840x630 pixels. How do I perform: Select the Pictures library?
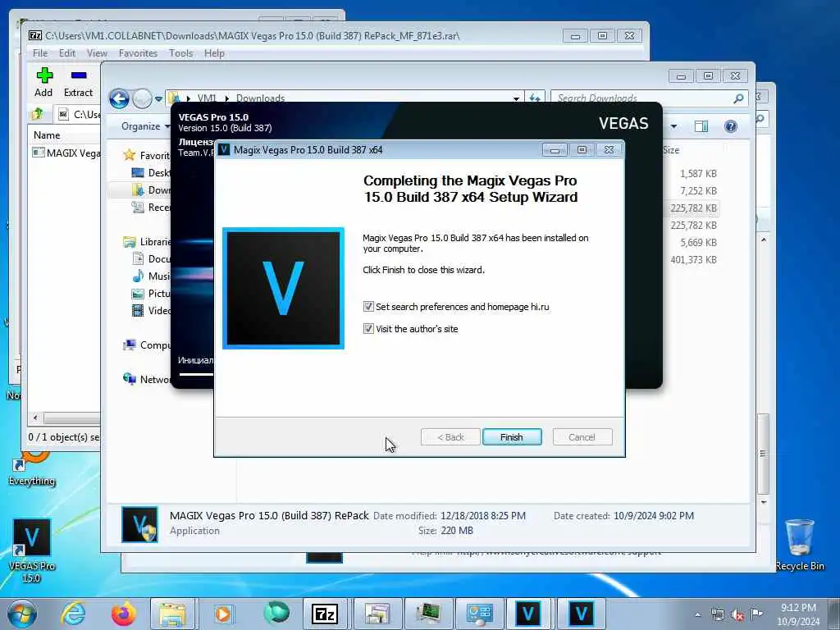click(x=151, y=293)
